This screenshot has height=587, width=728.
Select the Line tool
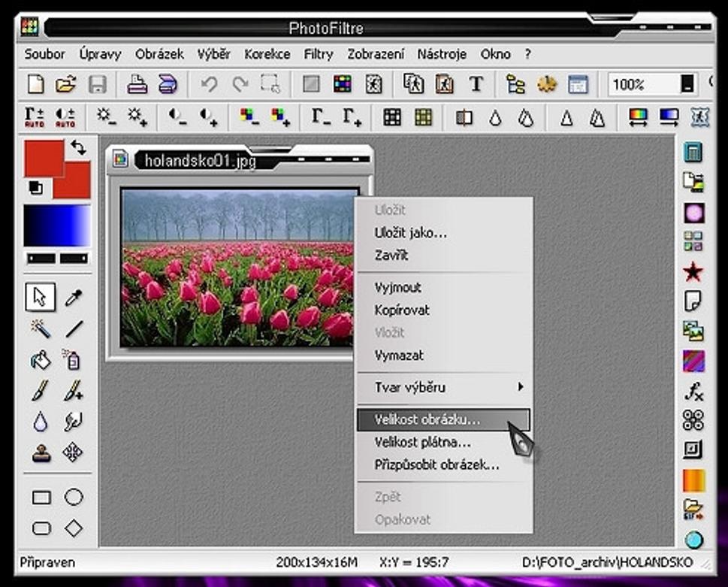[x=74, y=329]
